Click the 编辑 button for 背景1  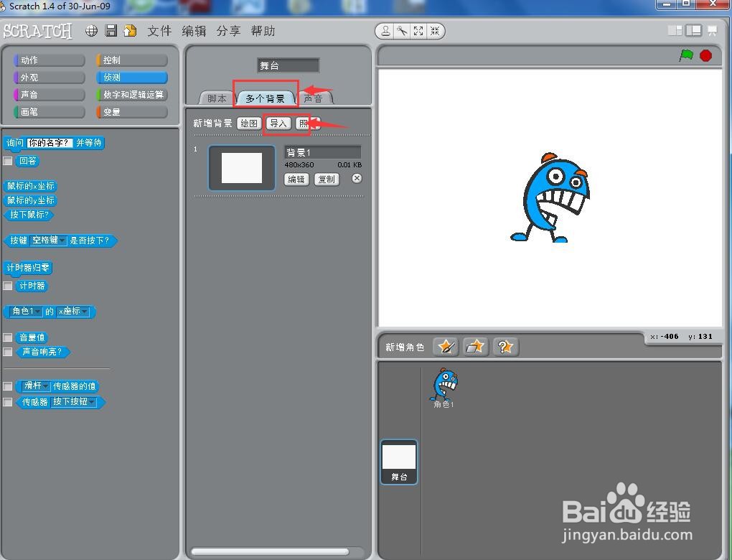point(296,179)
